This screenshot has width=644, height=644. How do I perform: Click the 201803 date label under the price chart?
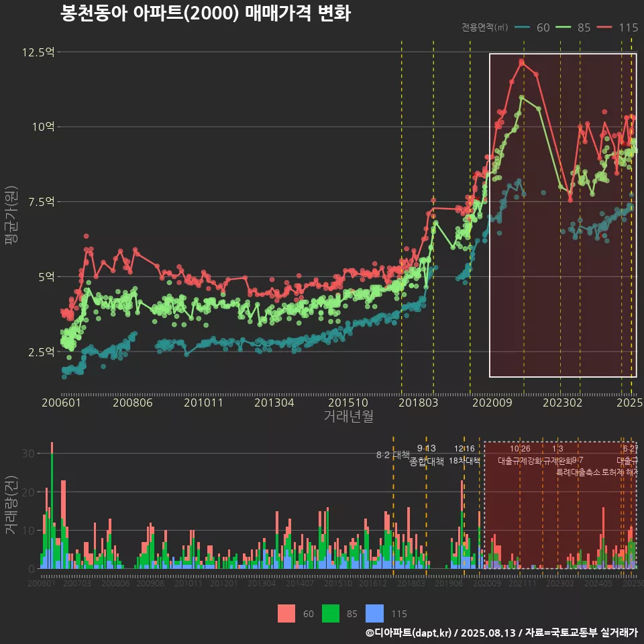click(x=419, y=402)
